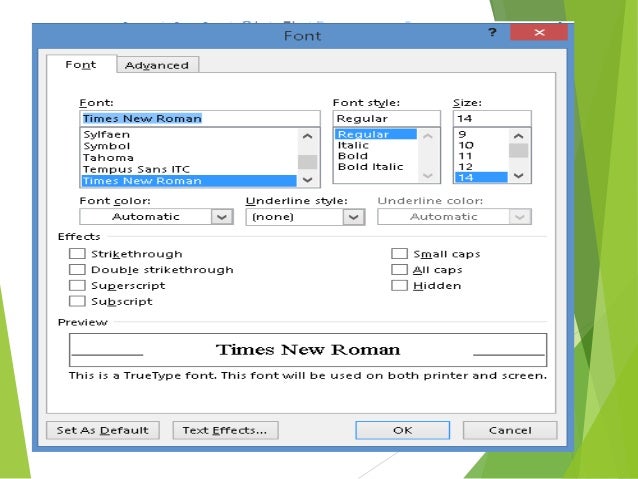Click the Set As Default button
This screenshot has width=638, height=479.
click(103, 430)
